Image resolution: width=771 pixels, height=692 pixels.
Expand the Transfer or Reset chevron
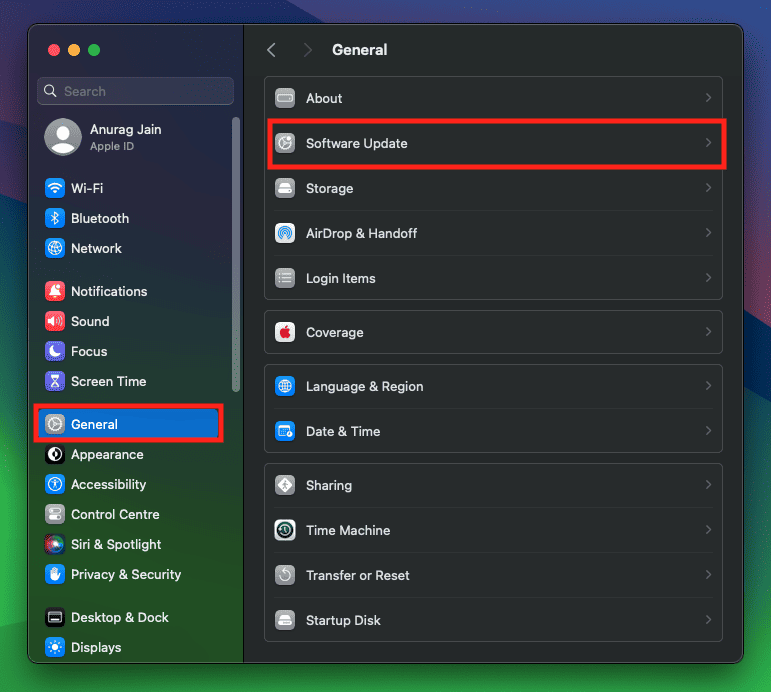708,575
